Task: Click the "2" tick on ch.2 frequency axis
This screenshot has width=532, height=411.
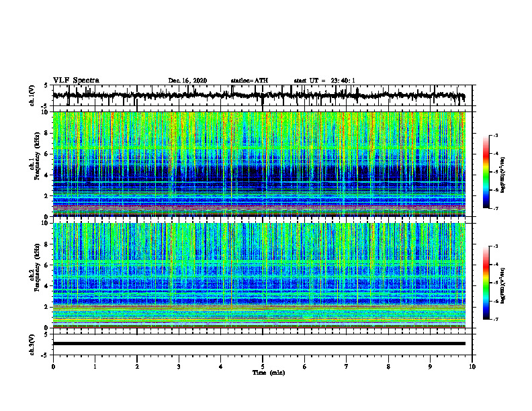Action: (x=47, y=307)
